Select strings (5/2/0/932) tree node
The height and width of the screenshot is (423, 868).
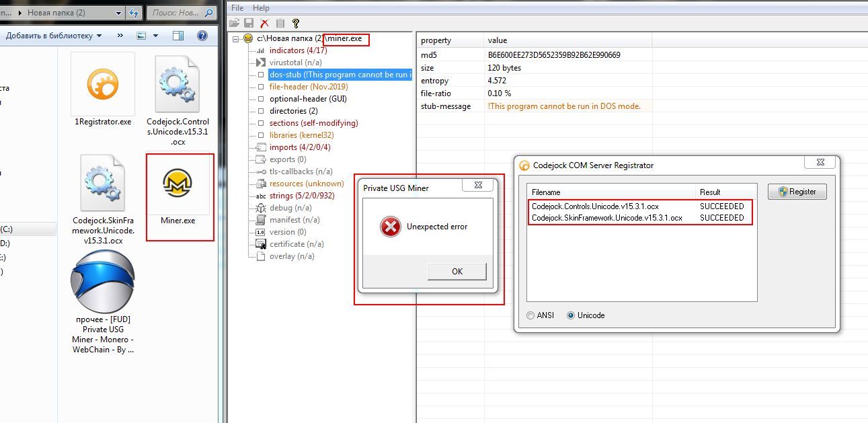coord(302,196)
